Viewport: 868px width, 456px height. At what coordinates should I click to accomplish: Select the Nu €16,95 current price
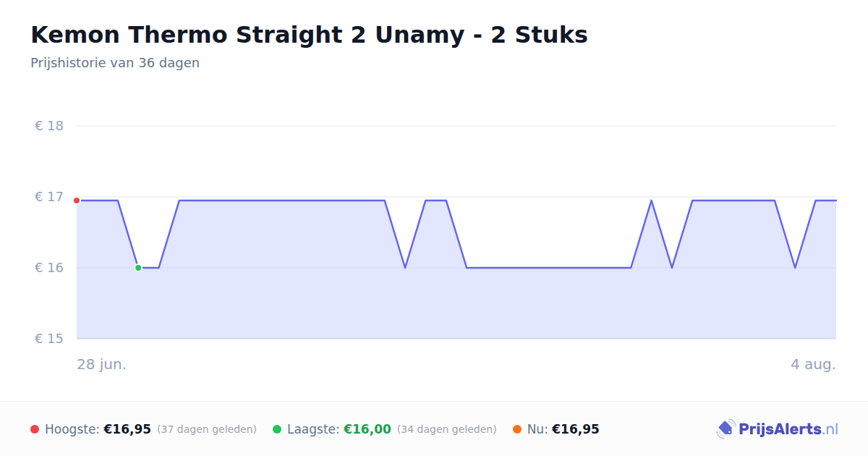(576, 429)
